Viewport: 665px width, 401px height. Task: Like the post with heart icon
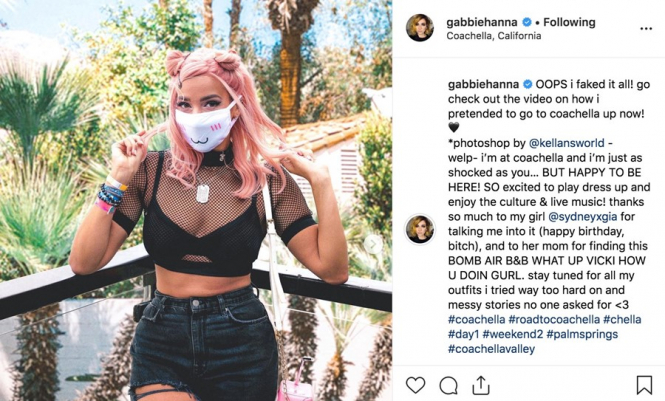(x=415, y=385)
